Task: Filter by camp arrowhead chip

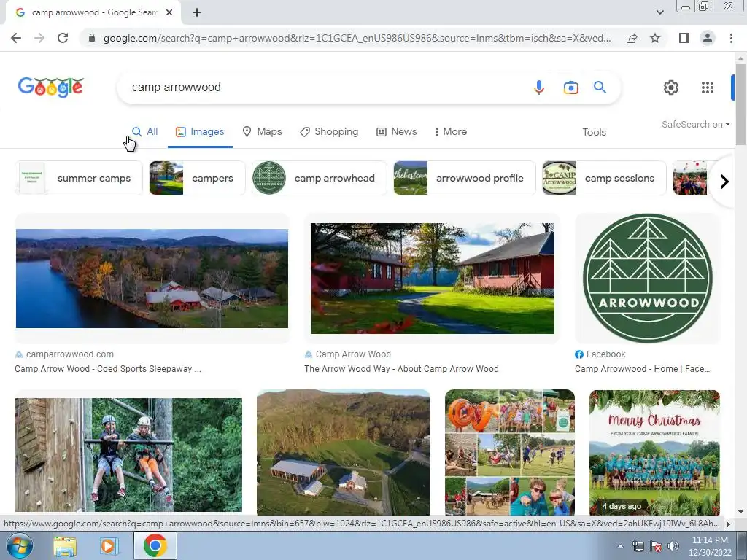Action: point(320,178)
